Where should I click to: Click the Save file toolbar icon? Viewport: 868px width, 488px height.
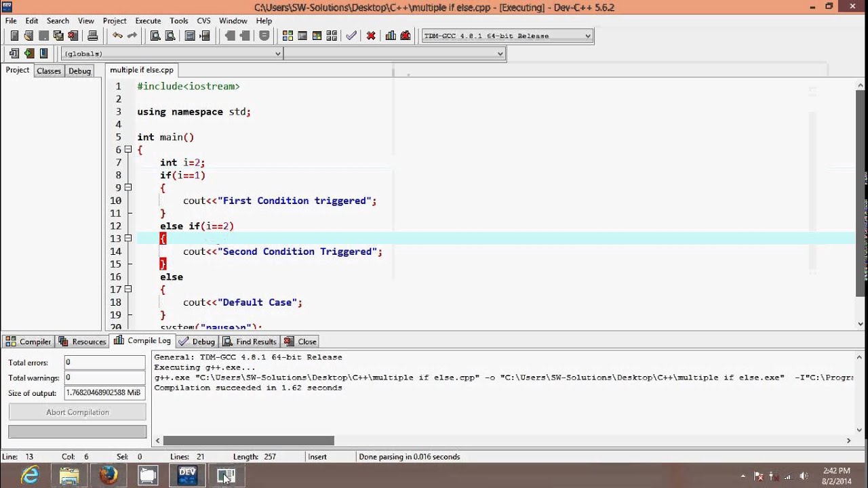coord(43,36)
